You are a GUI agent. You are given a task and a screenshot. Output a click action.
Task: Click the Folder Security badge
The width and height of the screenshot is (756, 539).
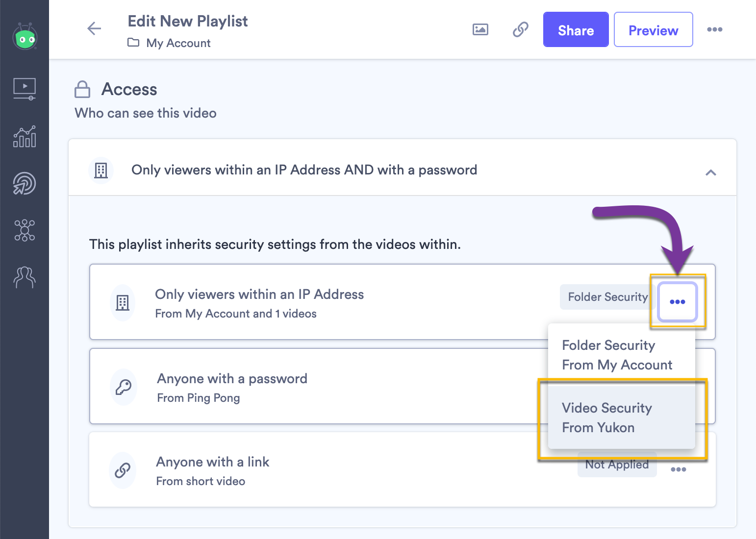tap(607, 297)
